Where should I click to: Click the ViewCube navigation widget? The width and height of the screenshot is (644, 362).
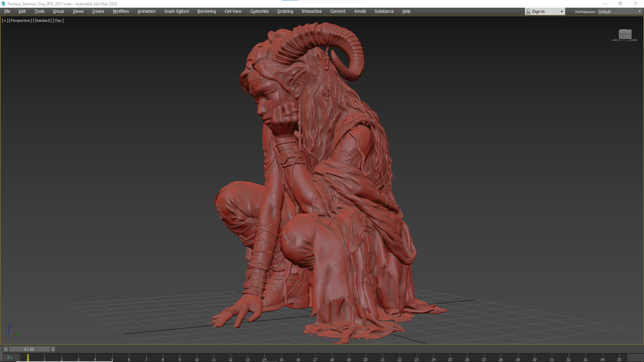(625, 35)
